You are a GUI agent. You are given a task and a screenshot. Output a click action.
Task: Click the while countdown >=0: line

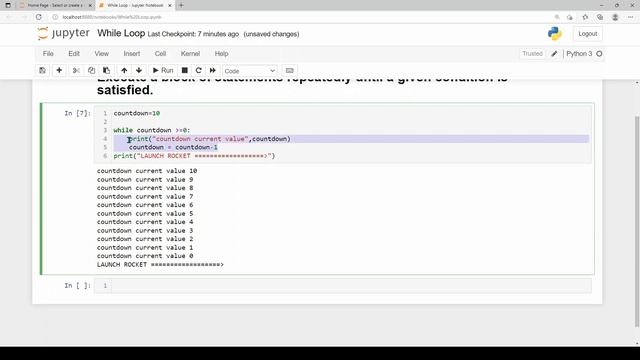tap(152, 130)
